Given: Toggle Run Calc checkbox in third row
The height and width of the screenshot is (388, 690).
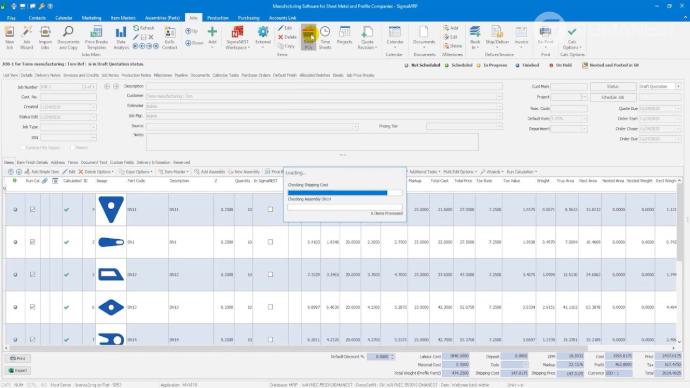Looking at the screenshot, I should pos(33,275).
